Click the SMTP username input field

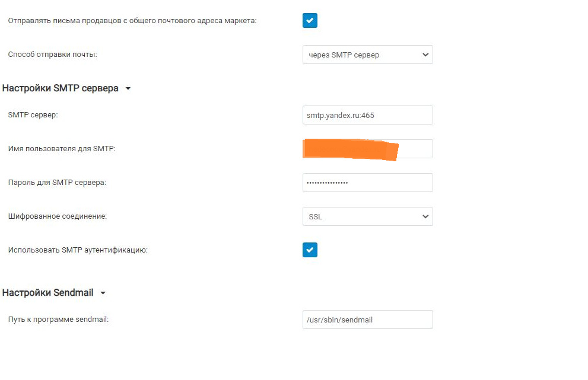pos(415,149)
